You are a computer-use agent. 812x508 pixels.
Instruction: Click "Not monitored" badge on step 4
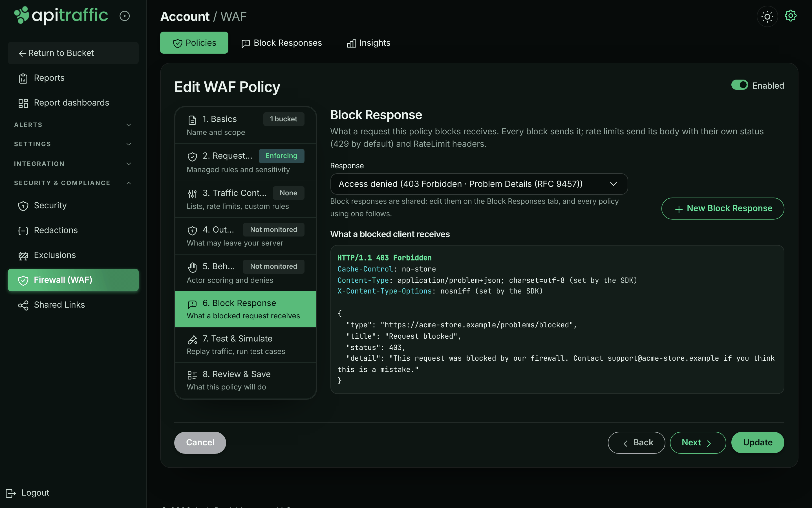pos(273,229)
